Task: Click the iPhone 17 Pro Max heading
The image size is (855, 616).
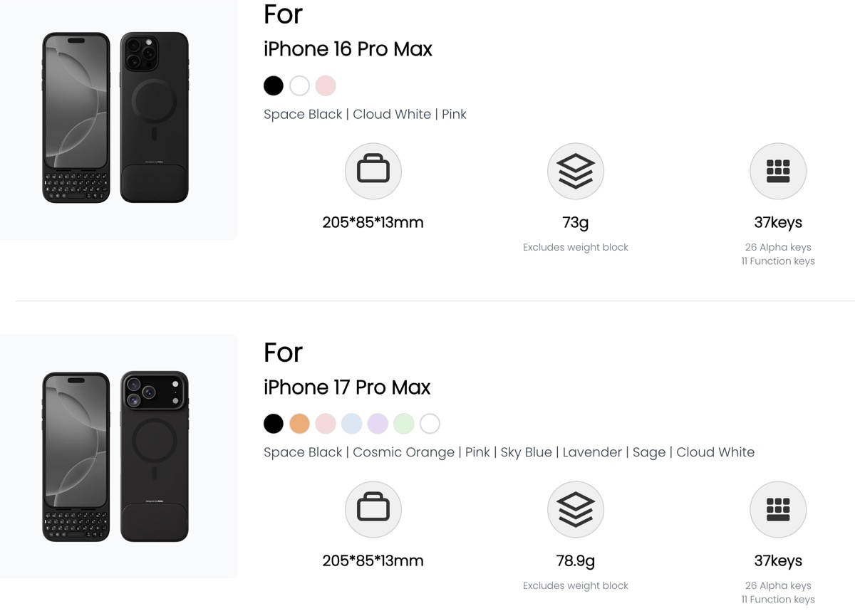Action: (347, 387)
